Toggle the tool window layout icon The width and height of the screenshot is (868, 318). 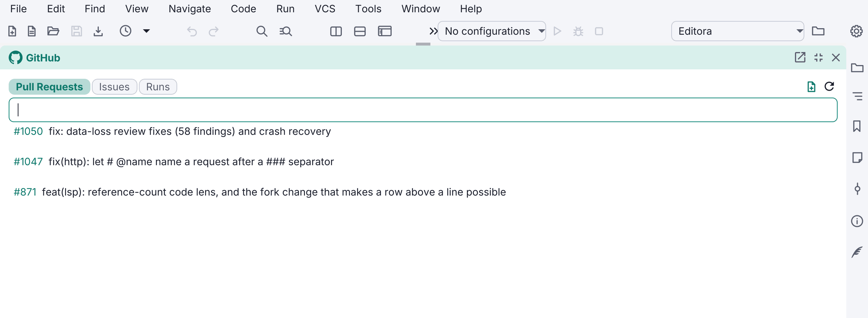(x=385, y=31)
